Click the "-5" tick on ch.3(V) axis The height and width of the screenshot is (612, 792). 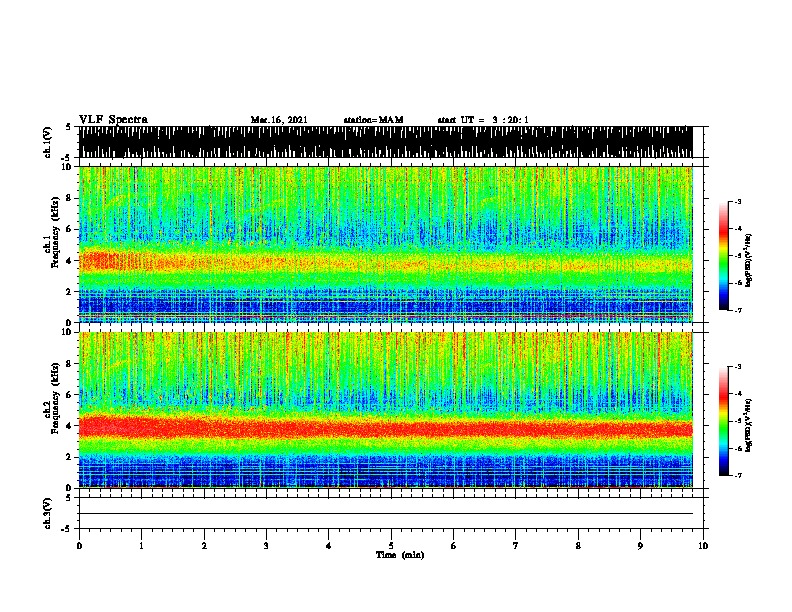(66, 529)
